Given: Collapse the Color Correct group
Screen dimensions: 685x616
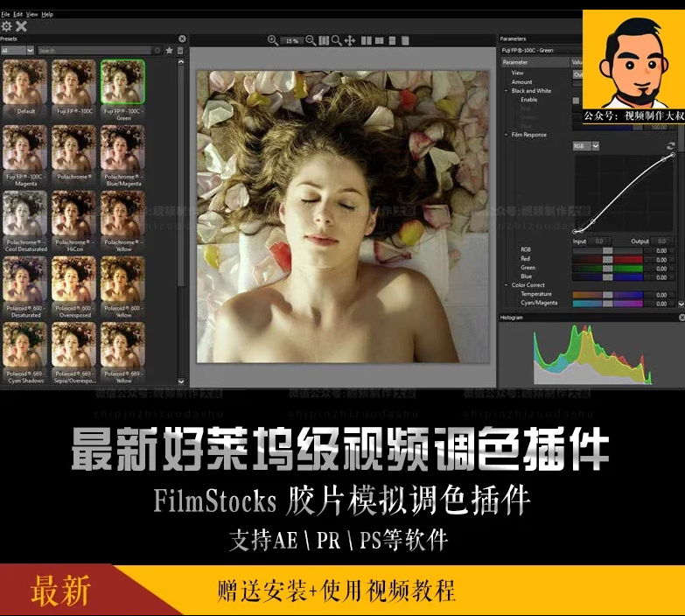Looking at the screenshot, I should pyautogui.click(x=506, y=285).
